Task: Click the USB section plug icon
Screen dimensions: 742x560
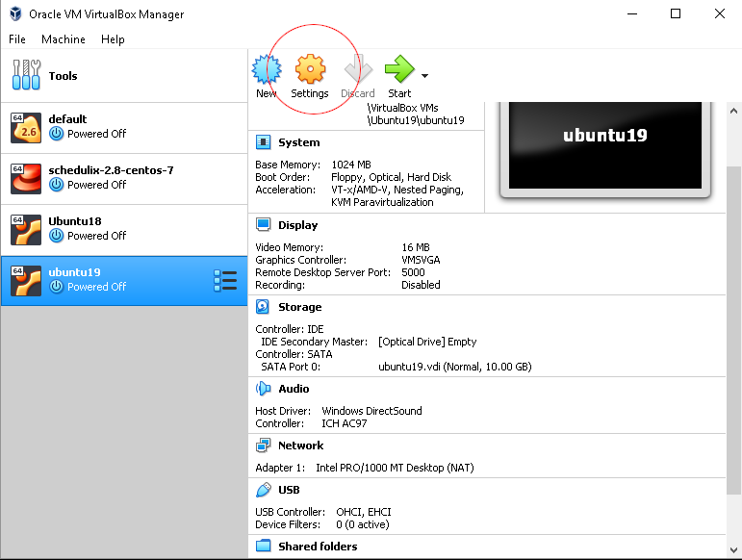Action: [x=263, y=490]
